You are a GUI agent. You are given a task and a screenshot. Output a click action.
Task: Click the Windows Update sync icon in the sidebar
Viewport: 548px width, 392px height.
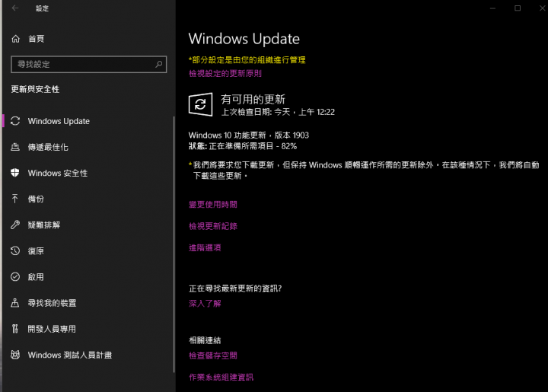[x=15, y=121]
